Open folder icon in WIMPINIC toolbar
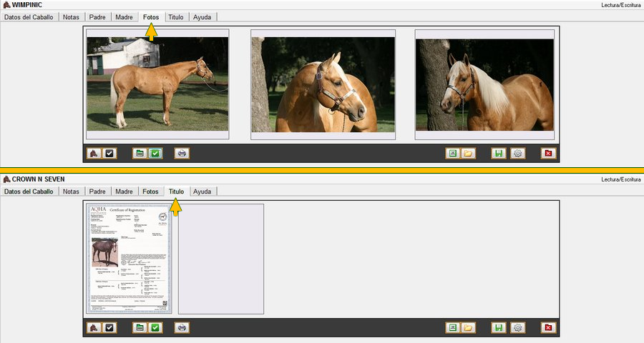 (x=468, y=154)
